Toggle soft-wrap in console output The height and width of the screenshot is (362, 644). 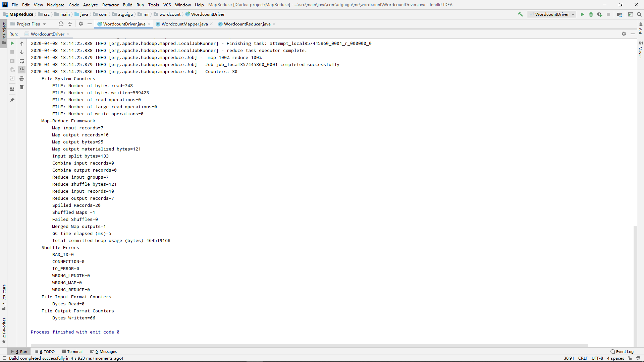point(22,61)
